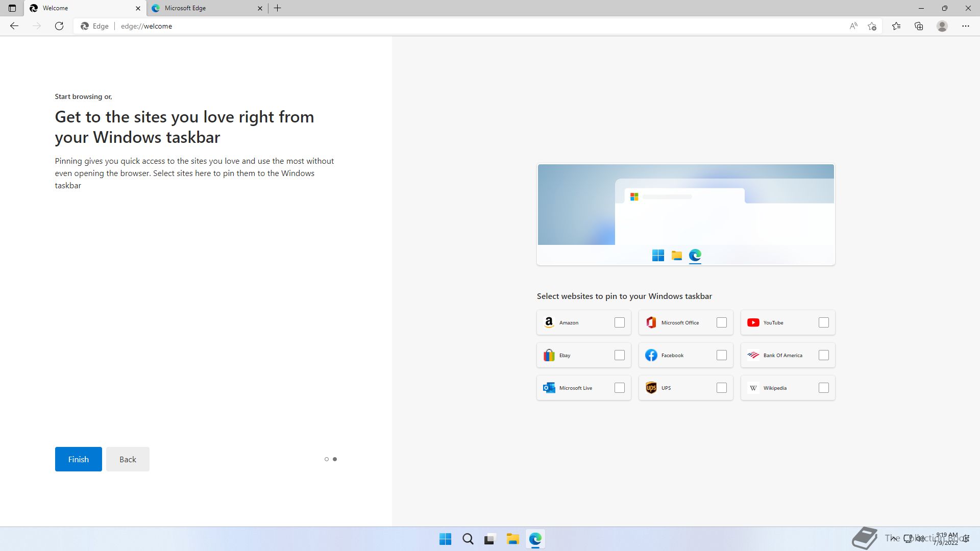
Task: Open Settings and more ellipsis menu
Action: click(x=965, y=26)
